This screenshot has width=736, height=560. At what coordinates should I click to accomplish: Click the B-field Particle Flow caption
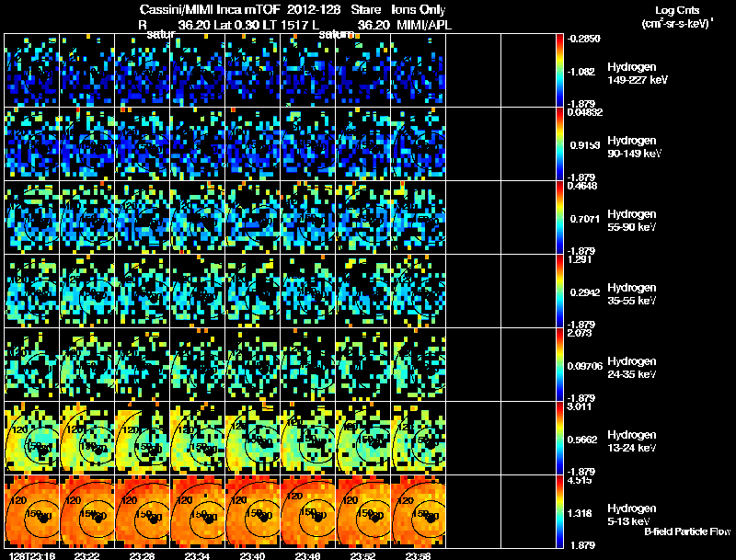(x=687, y=531)
